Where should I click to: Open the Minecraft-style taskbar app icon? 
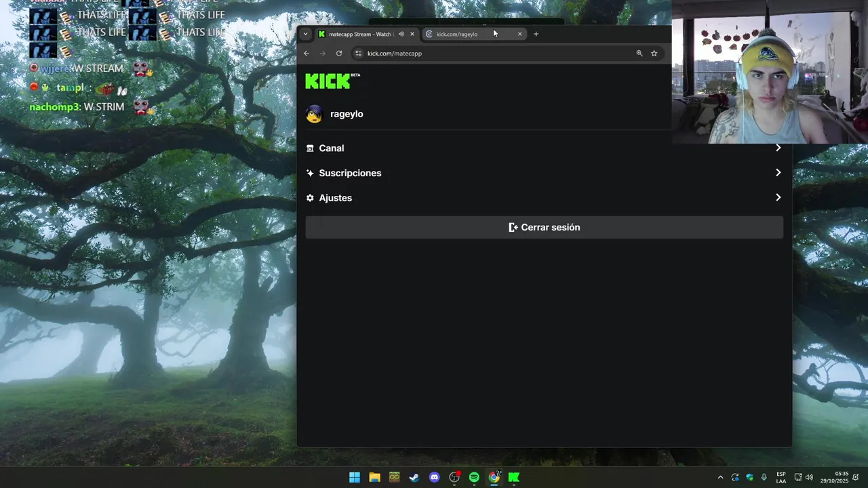click(394, 477)
